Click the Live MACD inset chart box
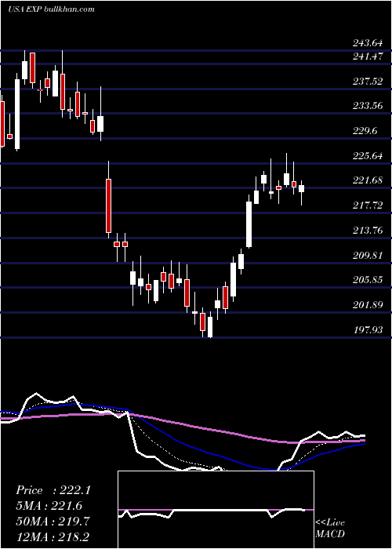This screenshot has height=549, width=392. pyautogui.click(x=216, y=510)
